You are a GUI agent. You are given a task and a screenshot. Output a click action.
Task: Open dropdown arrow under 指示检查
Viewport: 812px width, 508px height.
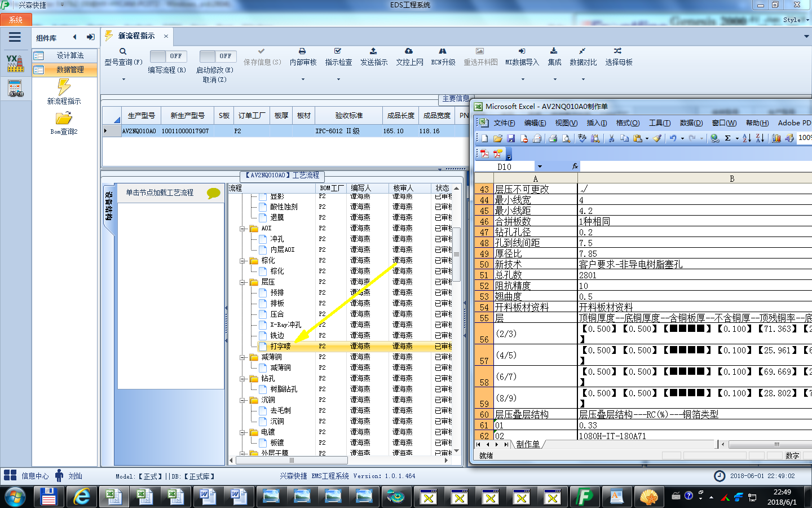pos(338,80)
